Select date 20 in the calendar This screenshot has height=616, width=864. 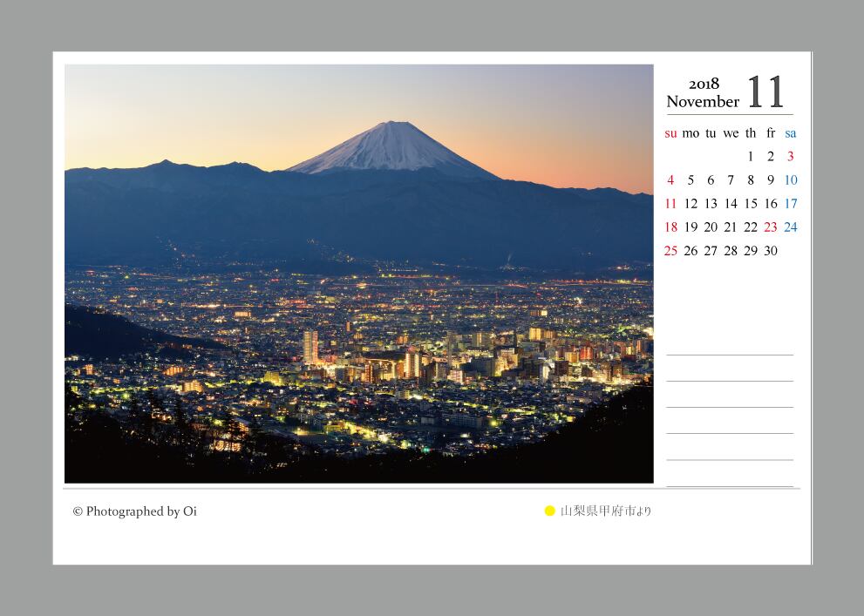pyautogui.click(x=711, y=227)
